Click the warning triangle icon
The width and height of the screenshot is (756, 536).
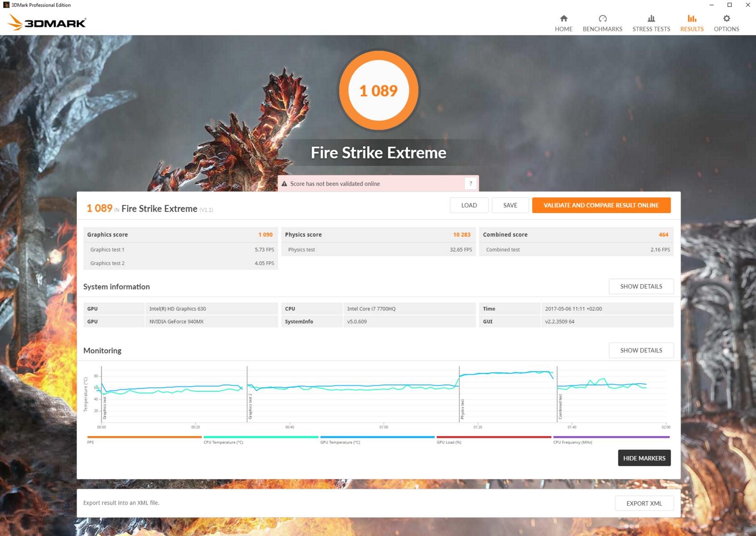[284, 184]
